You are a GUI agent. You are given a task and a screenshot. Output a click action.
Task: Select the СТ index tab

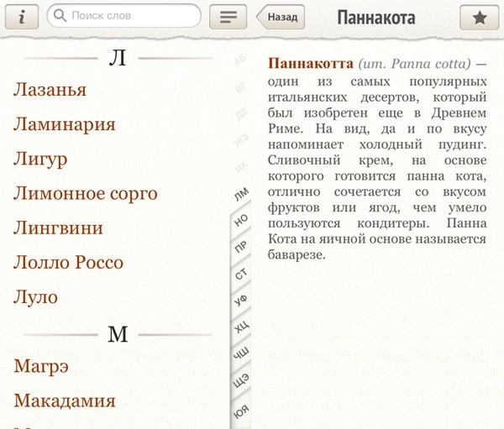pyautogui.click(x=240, y=274)
